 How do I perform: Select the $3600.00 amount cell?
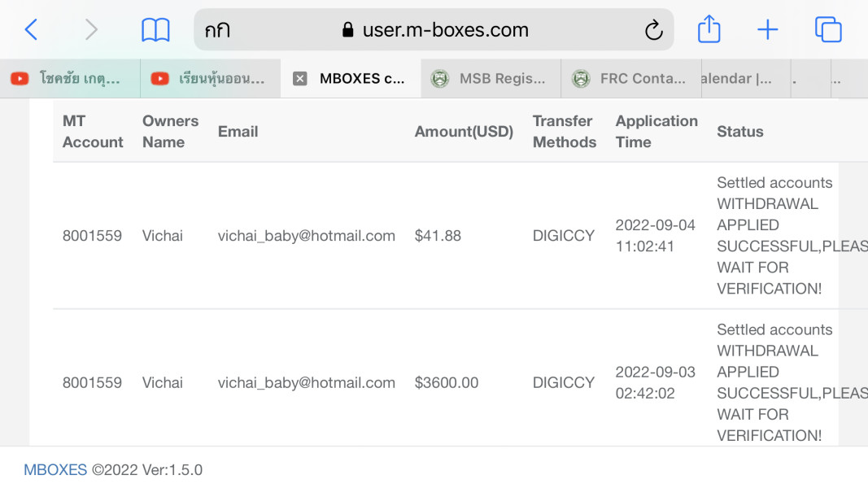(x=446, y=383)
